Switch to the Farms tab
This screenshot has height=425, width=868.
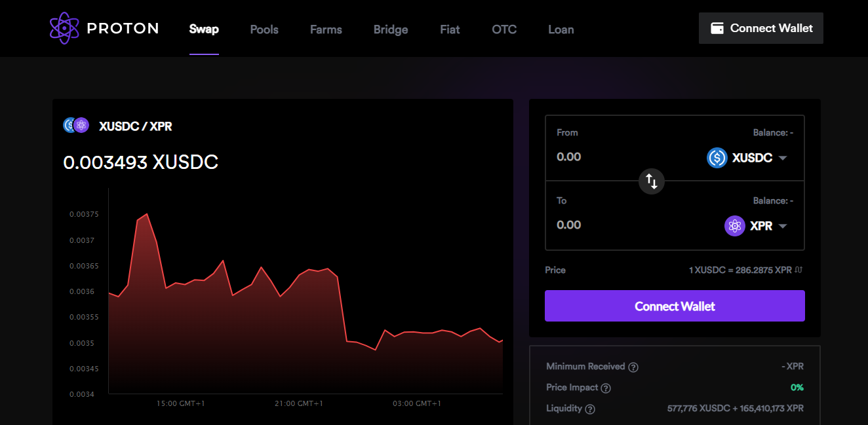326,29
